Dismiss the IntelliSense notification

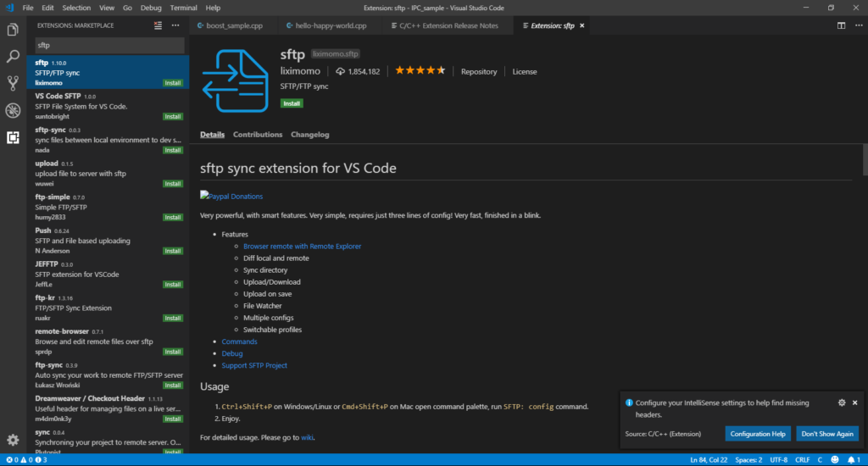coord(854,403)
